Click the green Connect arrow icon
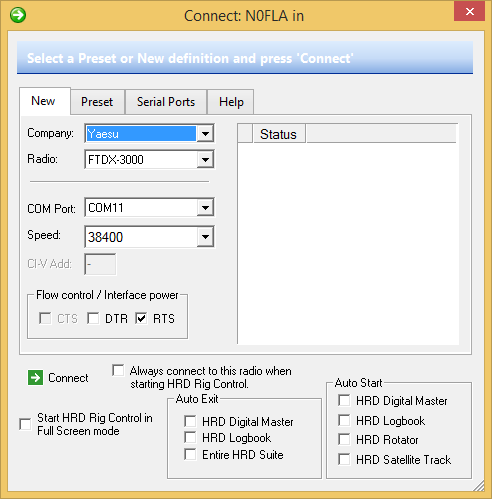Screen dimensions: 504x499 35,378
